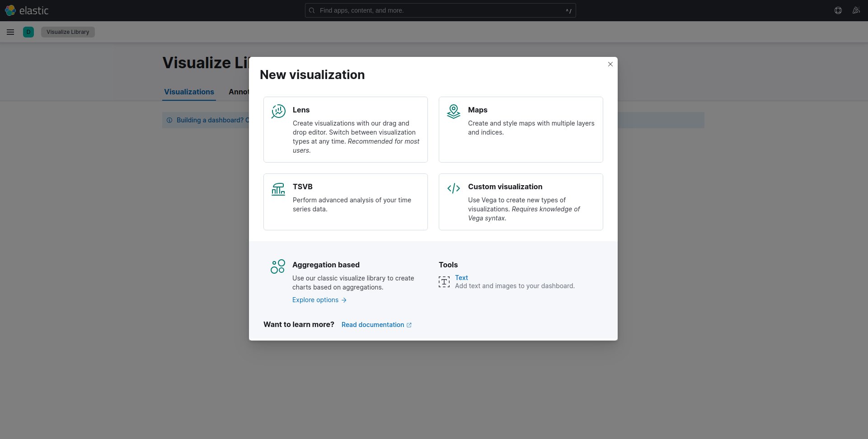Viewport: 868px width, 439px height.
Task: Click the Elastic logo
Action: 27,10
